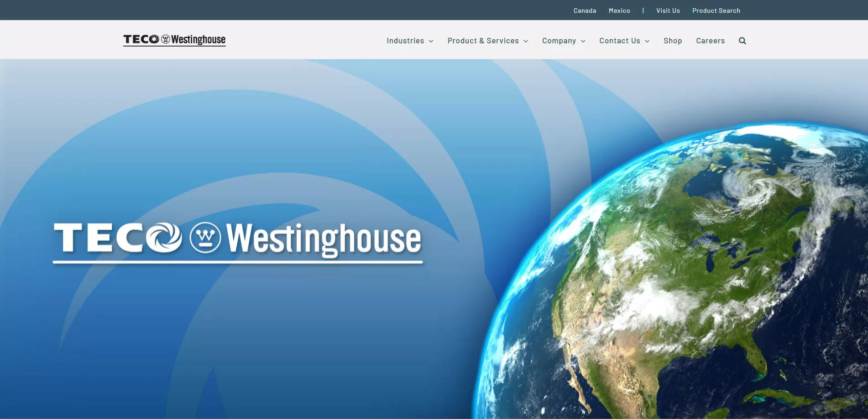The height and width of the screenshot is (419, 868).
Task: Go to the Shop page
Action: click(x=673, y=41)
